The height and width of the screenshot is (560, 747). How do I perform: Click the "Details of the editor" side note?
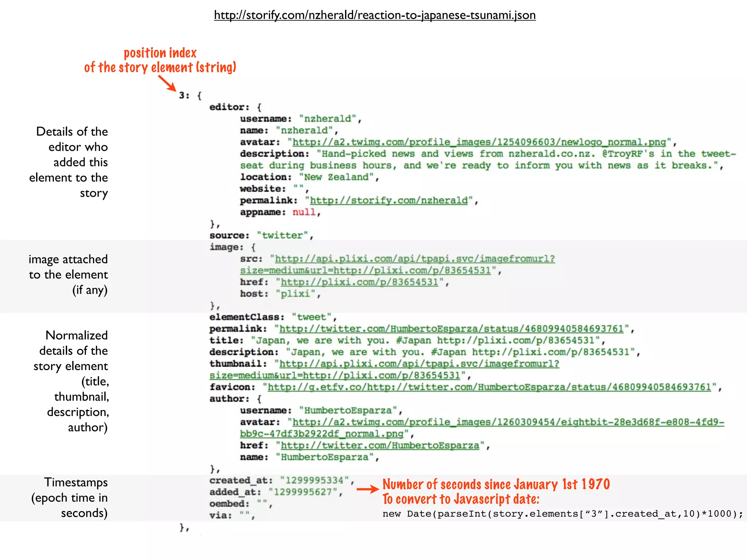tap(69, 162)
